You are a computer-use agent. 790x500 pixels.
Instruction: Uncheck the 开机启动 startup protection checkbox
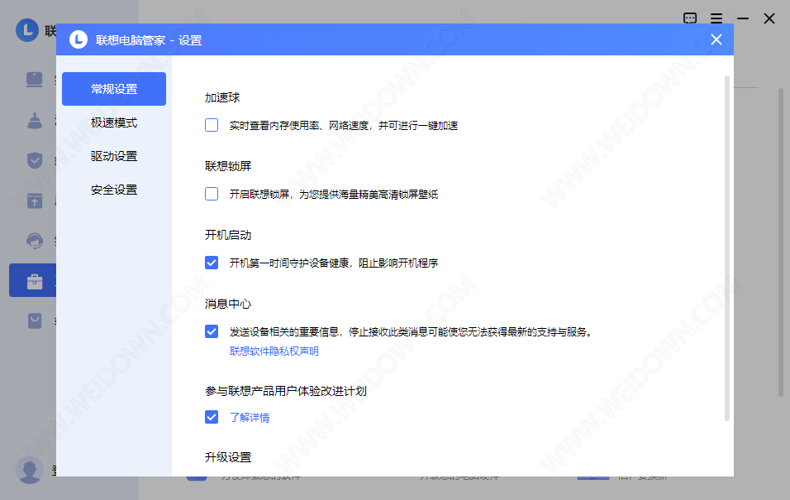[x=211, y=263]
